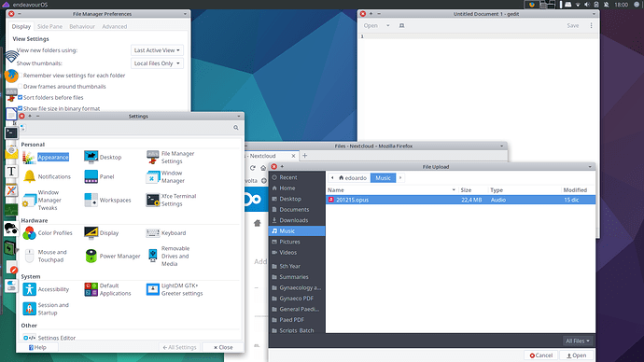Click Open in File Upload dialog
Screen dimensions: 644x362
point(576,355)
